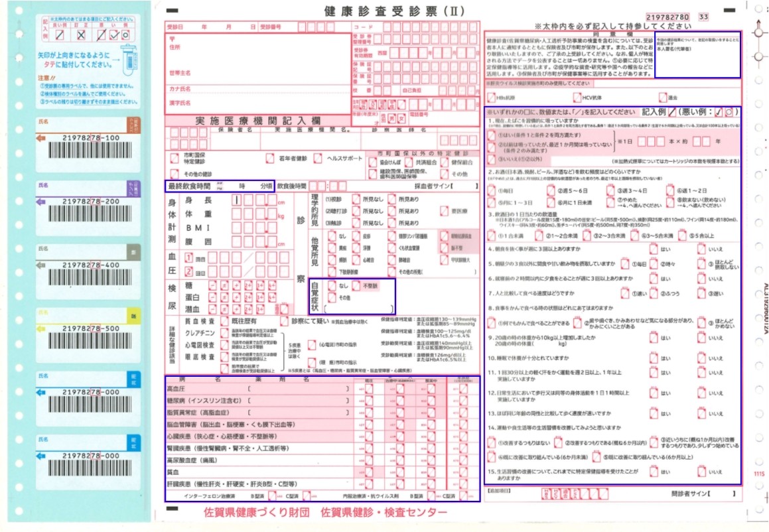Viewport: 769px width, 532px height.
Task: Click the 採血者サイン signature bracket
Action: [x=464, y=186]
